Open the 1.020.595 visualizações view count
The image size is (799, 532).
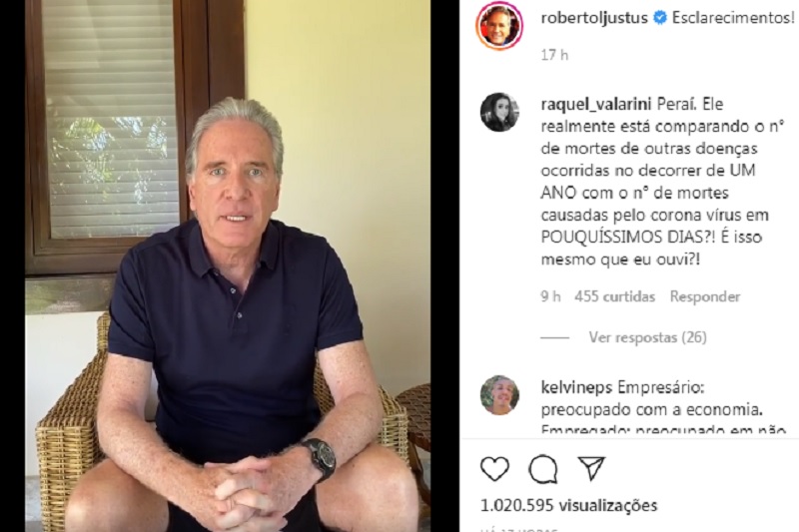coord(568,505)
